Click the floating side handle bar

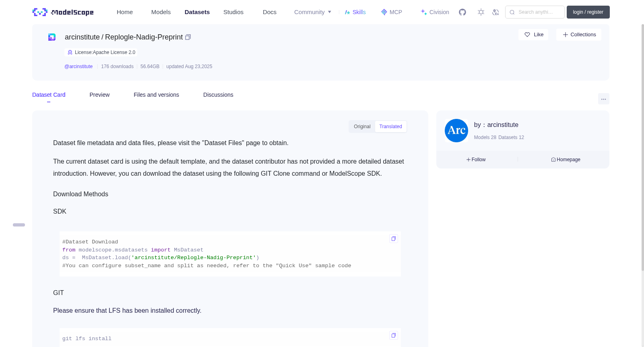tap(19, 225)
